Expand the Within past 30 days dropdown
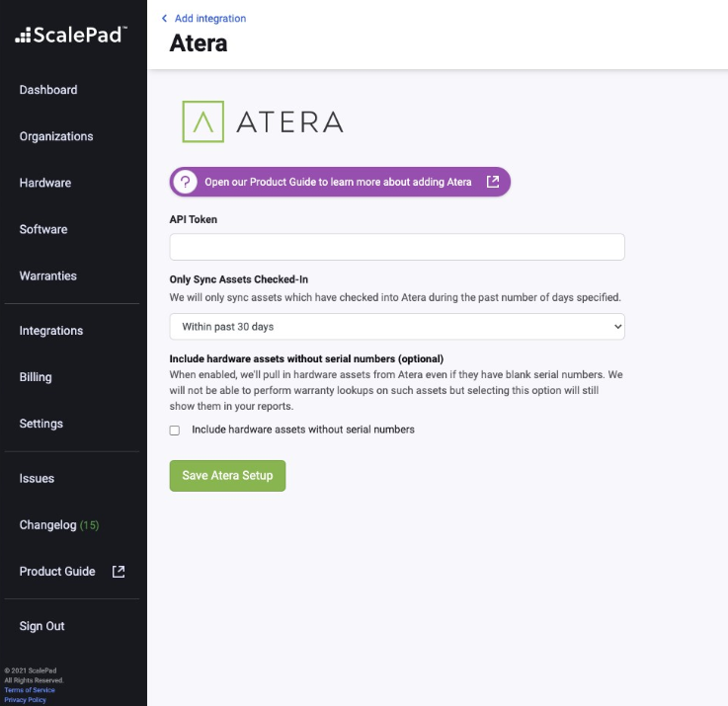The height and width of the screenshot is (706, 728). [397, 326]
